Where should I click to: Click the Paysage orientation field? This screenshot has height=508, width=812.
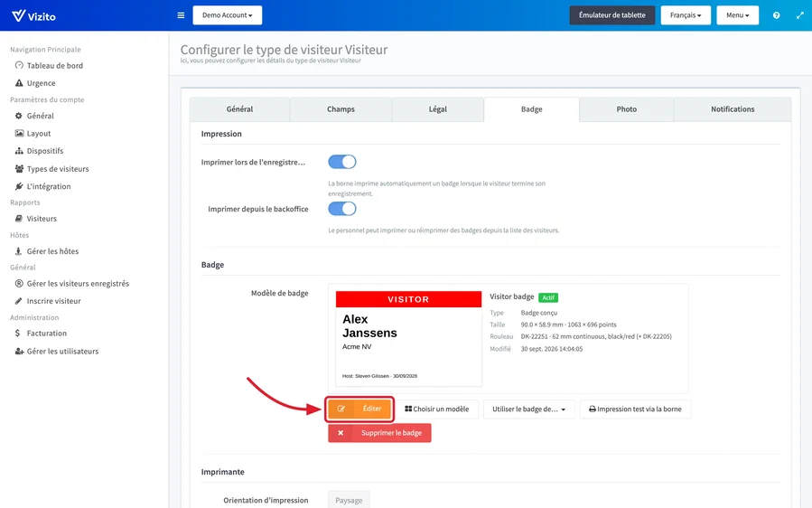(349, 500)
